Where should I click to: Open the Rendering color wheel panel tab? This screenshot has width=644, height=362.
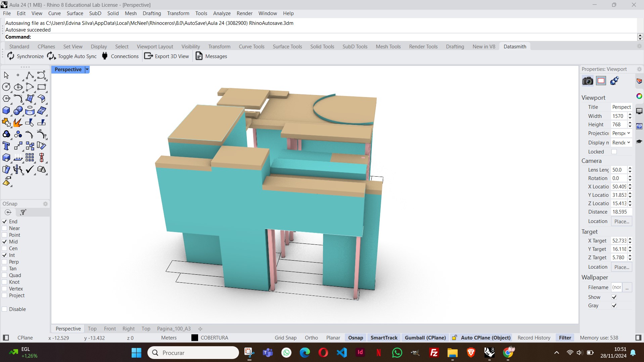(639, 96)
